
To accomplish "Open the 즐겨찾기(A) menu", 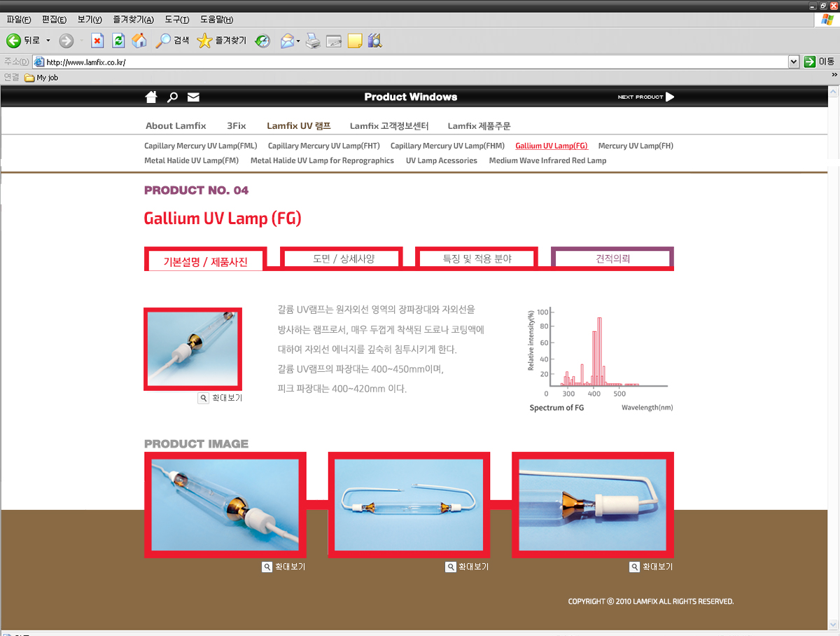I will (x=133, y=20).
